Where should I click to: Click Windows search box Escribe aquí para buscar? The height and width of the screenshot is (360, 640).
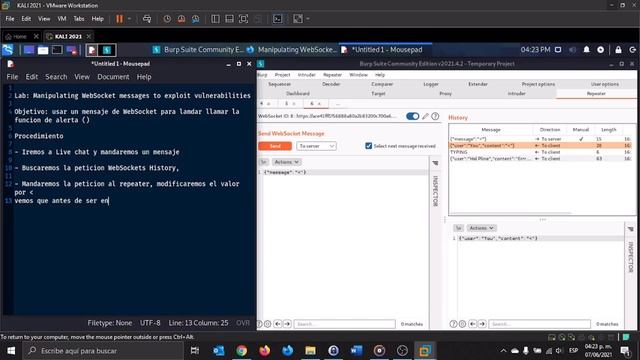click(103, 351)
